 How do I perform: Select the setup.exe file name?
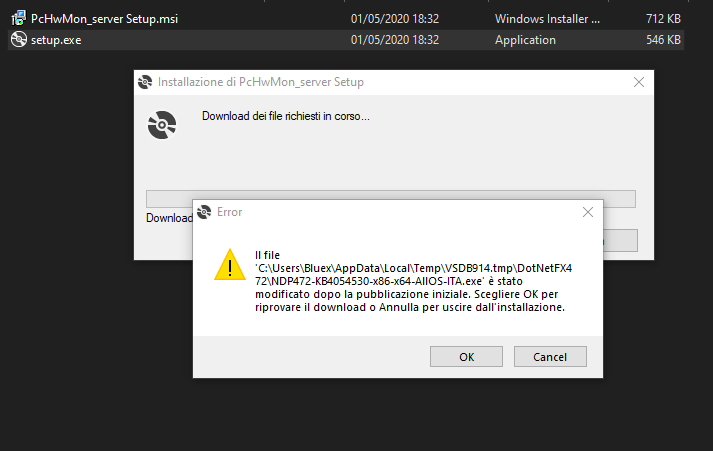(58, 40)
